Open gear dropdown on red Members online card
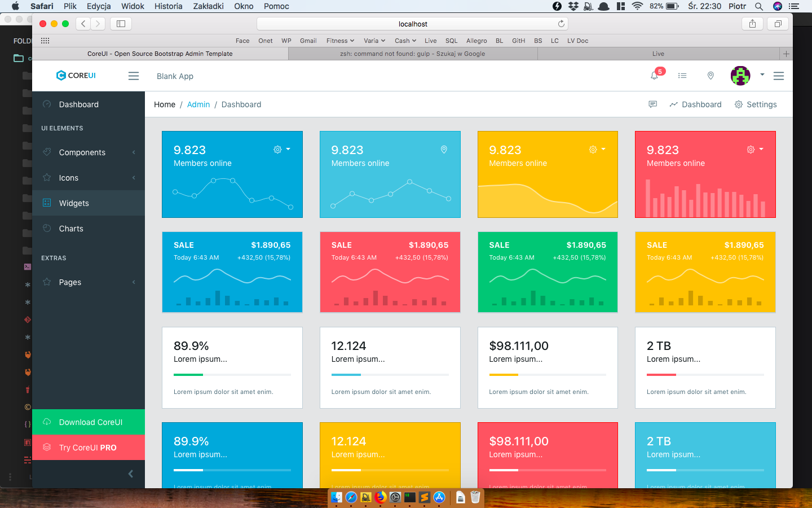Image resolution: width=812 pixels, height=508 pixels. 755,150
